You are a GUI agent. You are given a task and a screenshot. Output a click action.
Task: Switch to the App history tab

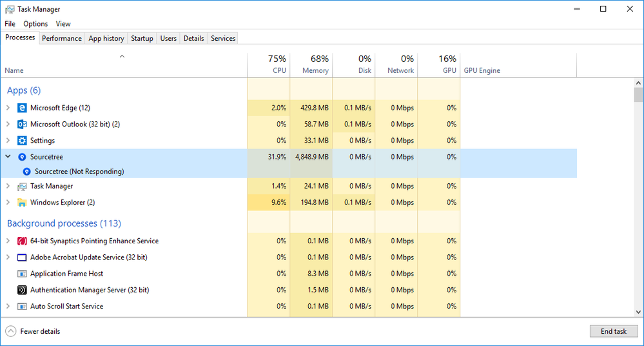106,38
